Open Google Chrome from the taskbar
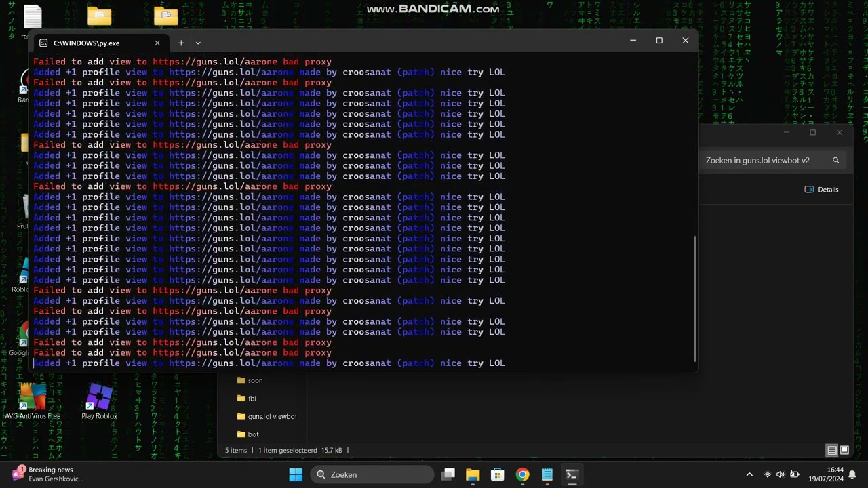Image resolution: width=868 pixels, height=488 pixels. (522, 474)
